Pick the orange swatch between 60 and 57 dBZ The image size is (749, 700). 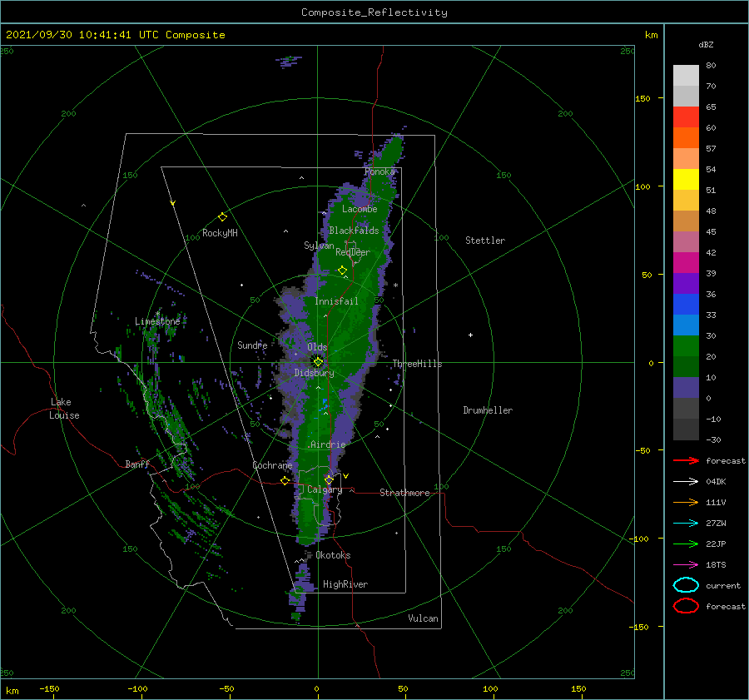(686, 138)
